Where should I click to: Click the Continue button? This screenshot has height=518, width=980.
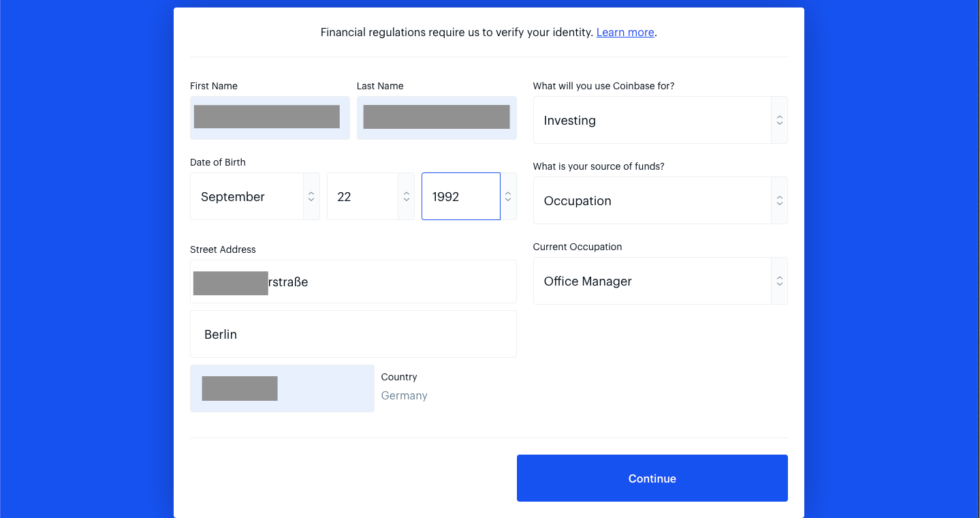(652, 478)
